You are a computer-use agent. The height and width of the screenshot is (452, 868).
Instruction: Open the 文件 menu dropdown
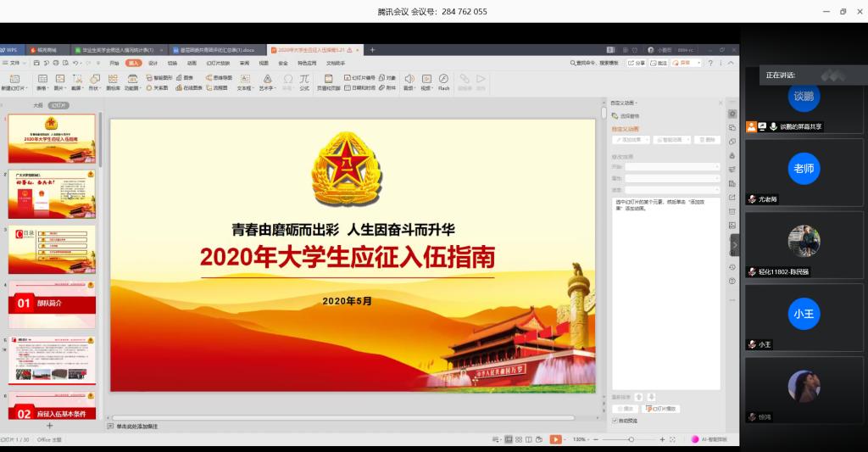click(12, 63)
